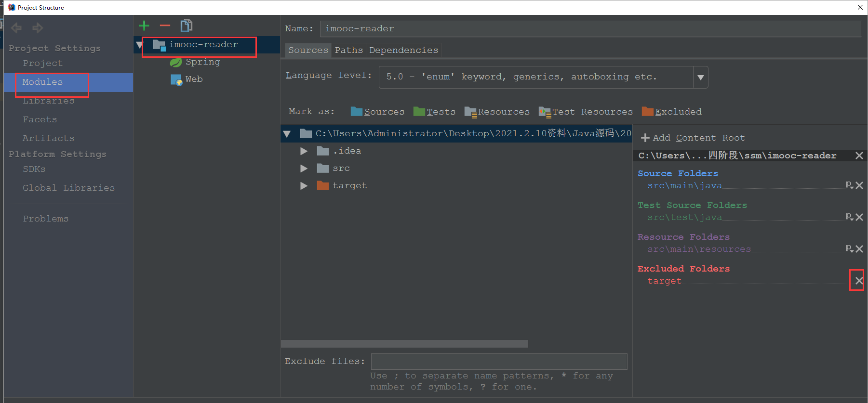Expand the target folder

(x=304, y=186)
